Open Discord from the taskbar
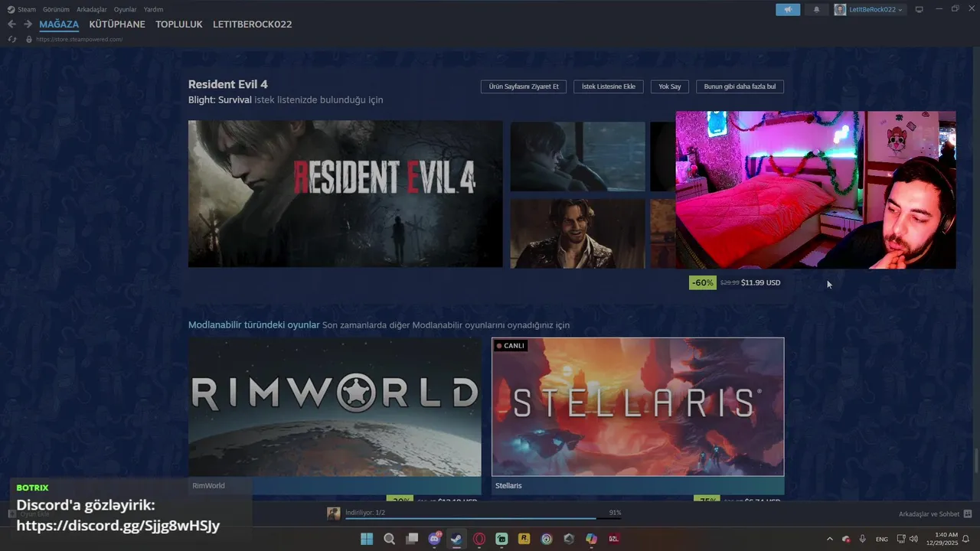980x551 pixels. (434, 539)
